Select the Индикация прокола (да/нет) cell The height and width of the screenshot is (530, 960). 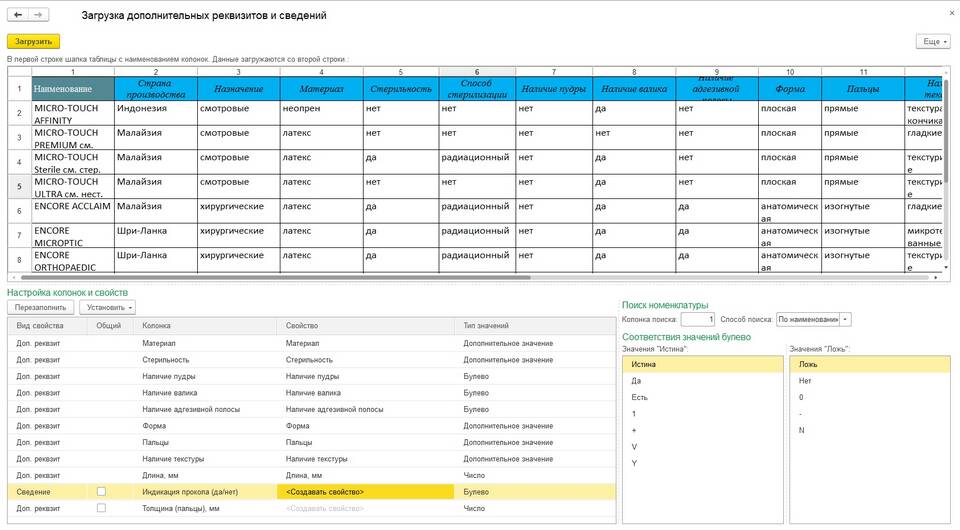205,491
